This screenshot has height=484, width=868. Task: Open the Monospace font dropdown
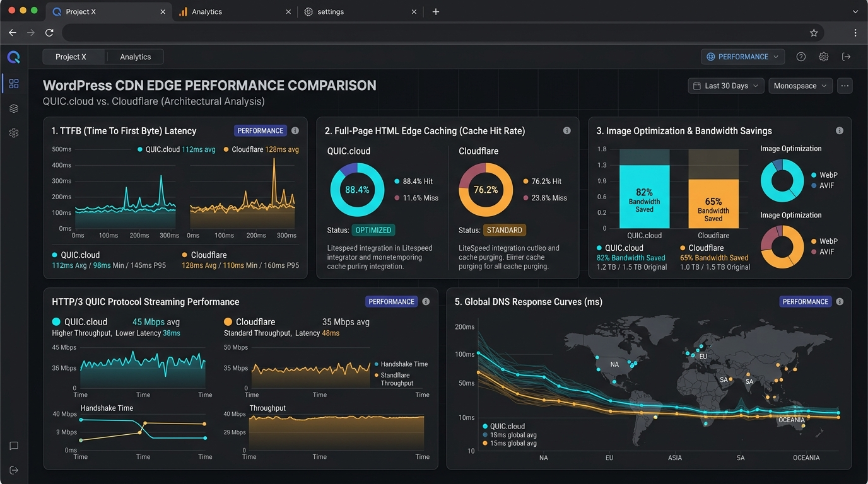(801, 86)
